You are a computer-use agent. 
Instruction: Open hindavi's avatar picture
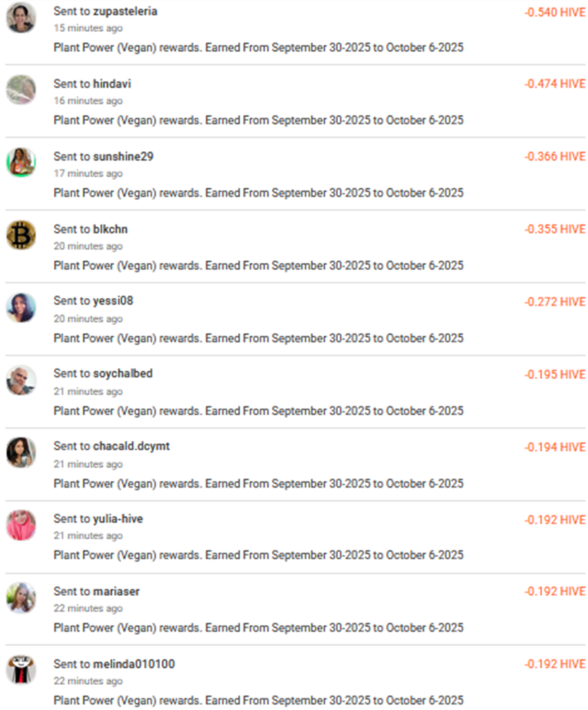point(21,90)
